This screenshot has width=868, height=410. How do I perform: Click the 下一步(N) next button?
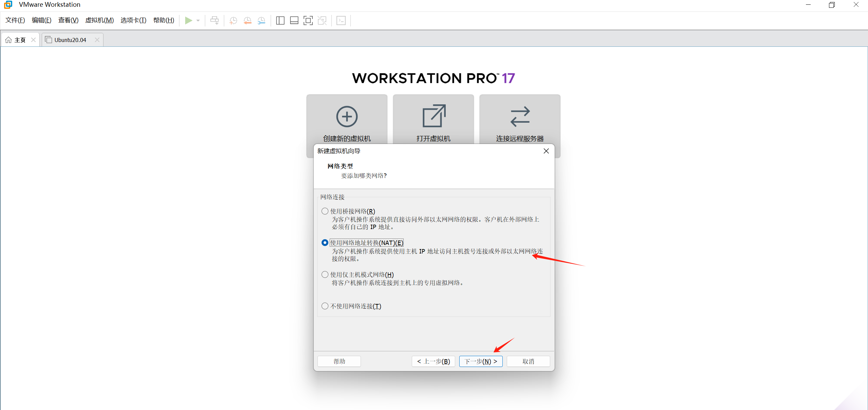click(x=481, y=361)
